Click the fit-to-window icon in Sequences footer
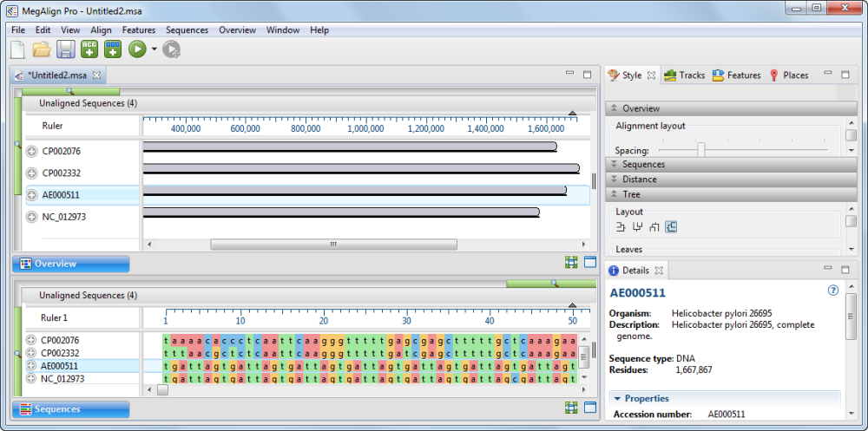The width and height of the screenshot is (868, 431). tap(571, 408)
